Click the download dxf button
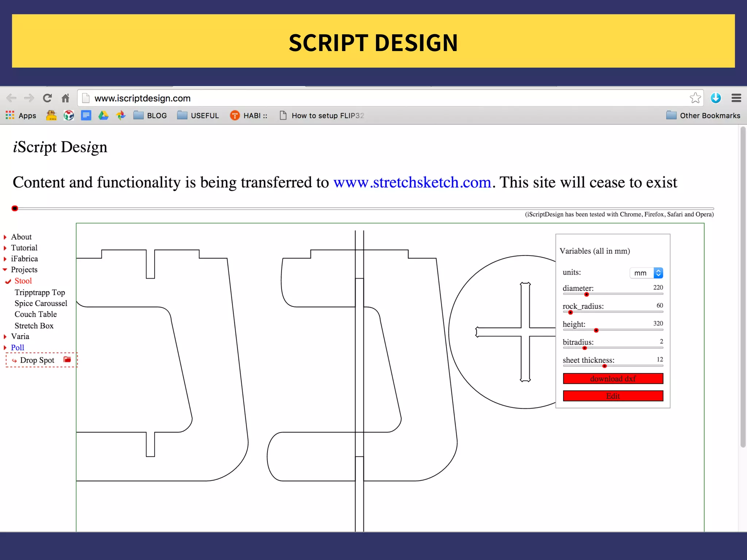 (x=613, y=378)
